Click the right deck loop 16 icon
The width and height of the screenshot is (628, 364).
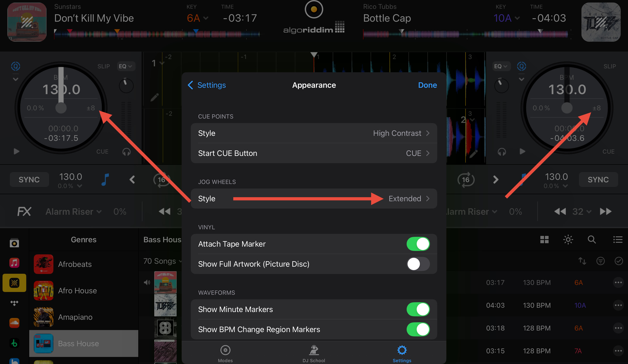point(466,180)
